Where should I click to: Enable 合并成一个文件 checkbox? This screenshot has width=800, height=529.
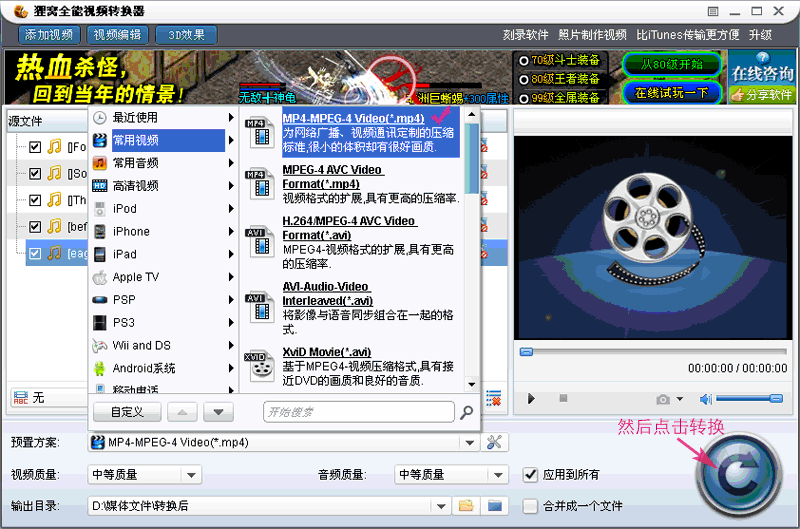[x=531, y=506]
